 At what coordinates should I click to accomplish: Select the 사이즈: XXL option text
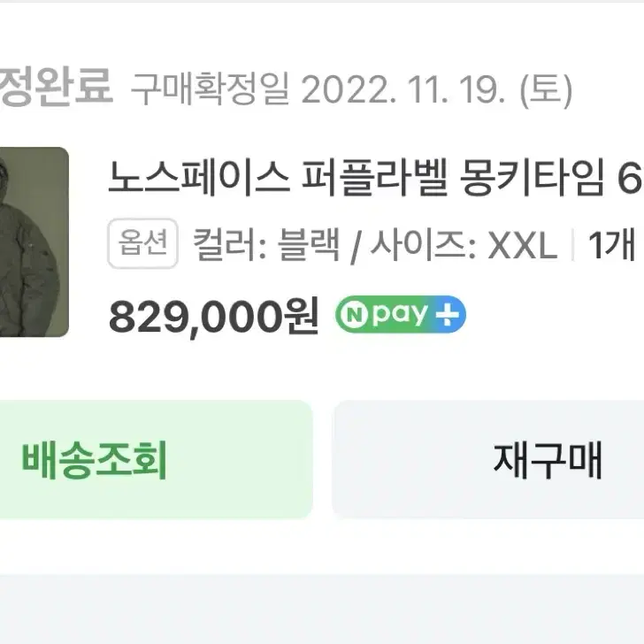(464, 245)
